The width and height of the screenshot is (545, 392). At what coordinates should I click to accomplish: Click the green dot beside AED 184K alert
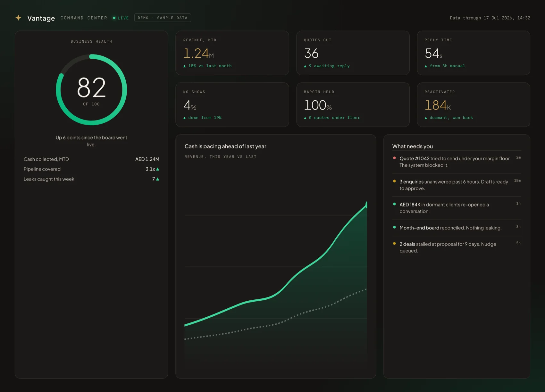coord(394,204)
